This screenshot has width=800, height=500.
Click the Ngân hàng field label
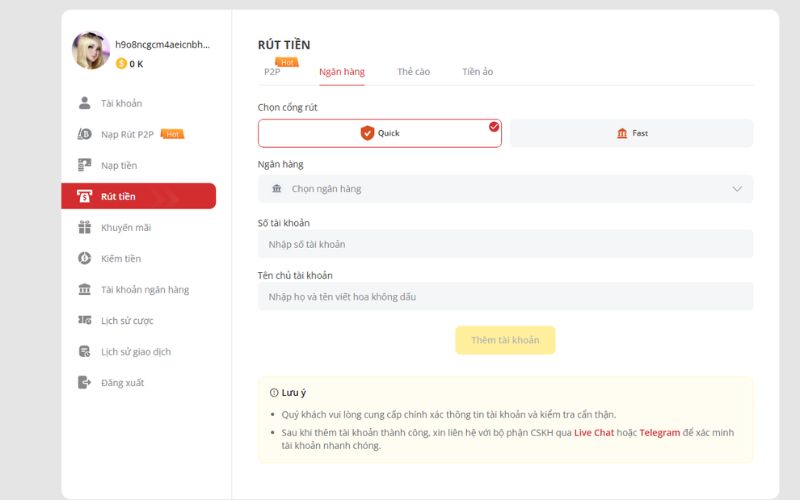click(x=280, y=164)
